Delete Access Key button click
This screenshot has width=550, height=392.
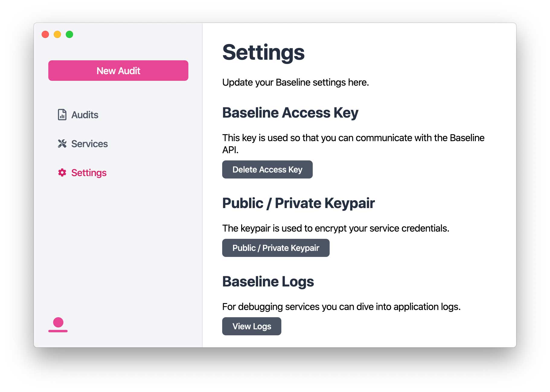[267, 169]
